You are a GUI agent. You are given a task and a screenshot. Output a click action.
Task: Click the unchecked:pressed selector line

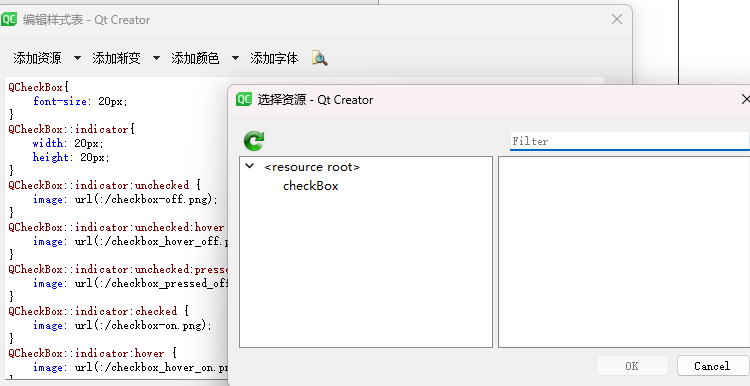coord(118,269)
